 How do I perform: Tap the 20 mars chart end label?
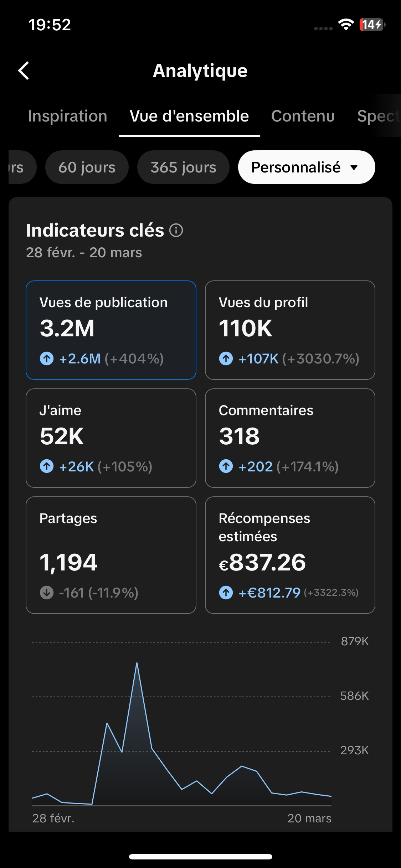pos(309,818)
